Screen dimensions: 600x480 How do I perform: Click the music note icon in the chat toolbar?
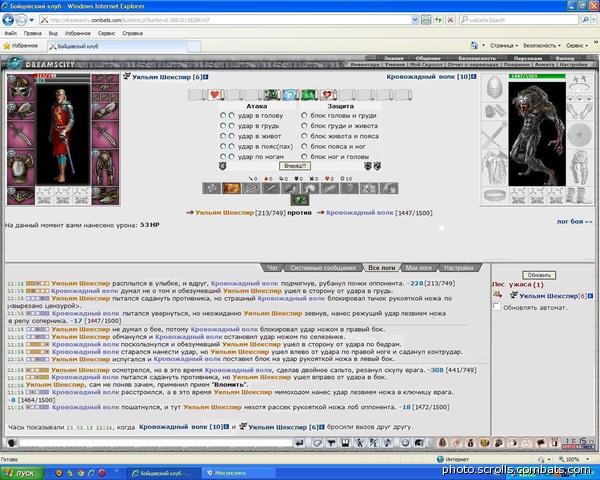click(x=387, y=443)
